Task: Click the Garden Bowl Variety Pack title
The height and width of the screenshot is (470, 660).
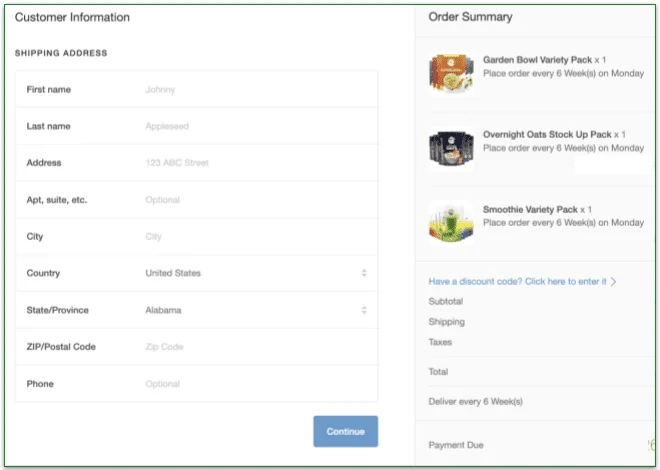Action: (x=538, y=60)
